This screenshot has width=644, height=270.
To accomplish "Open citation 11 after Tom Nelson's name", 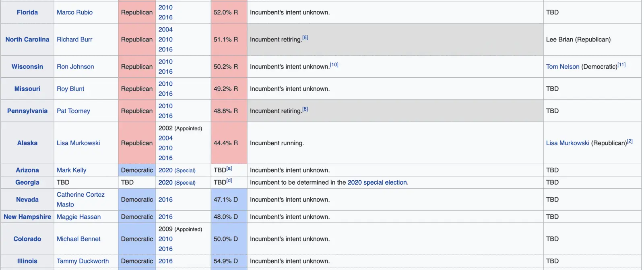I will click(622, 65).
